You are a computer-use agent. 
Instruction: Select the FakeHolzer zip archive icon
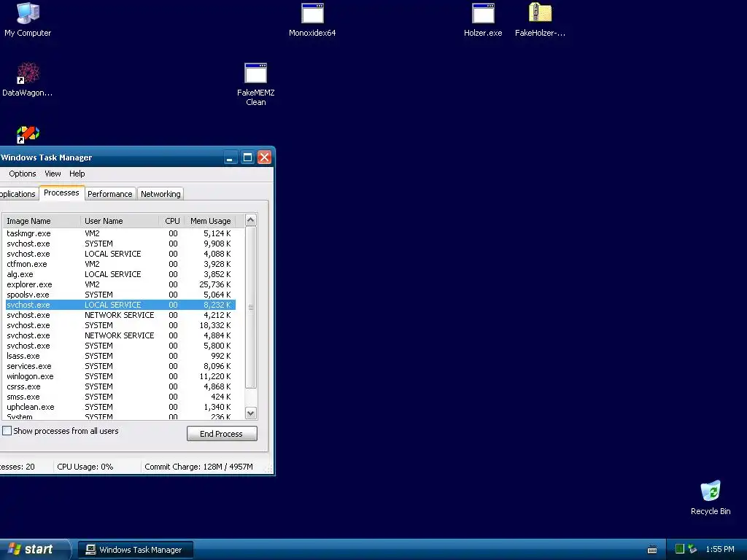coord(540,20)
